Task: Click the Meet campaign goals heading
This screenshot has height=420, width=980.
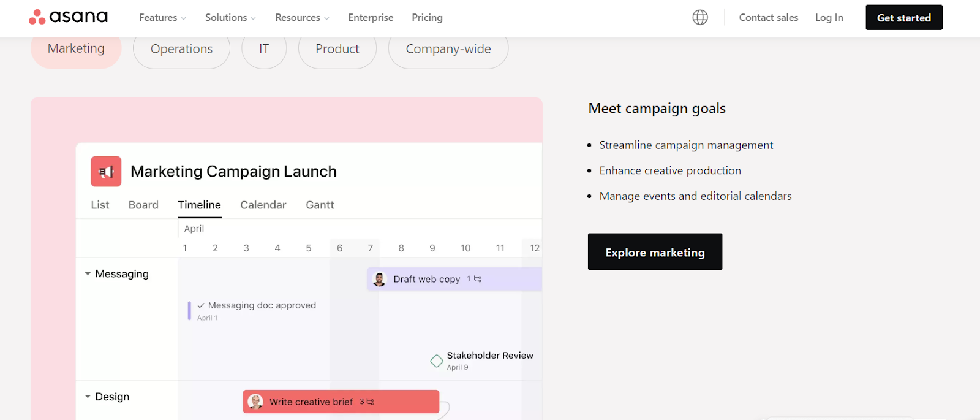Action: 657,109
